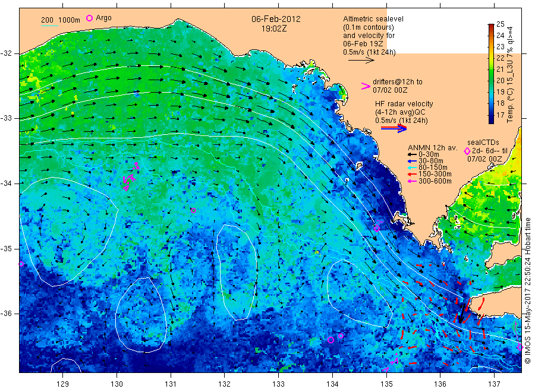Screen dimensions: 535x392
Task: Click the '-36' latitude axis label
Action: (x=6, y=313)
